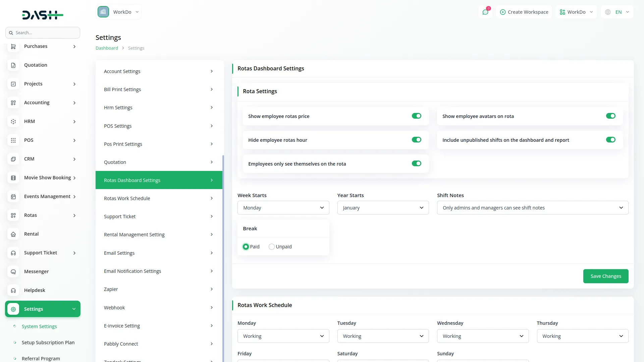
Task: Click the Accounting sidebar icon
Action: [x=13, y=103]
